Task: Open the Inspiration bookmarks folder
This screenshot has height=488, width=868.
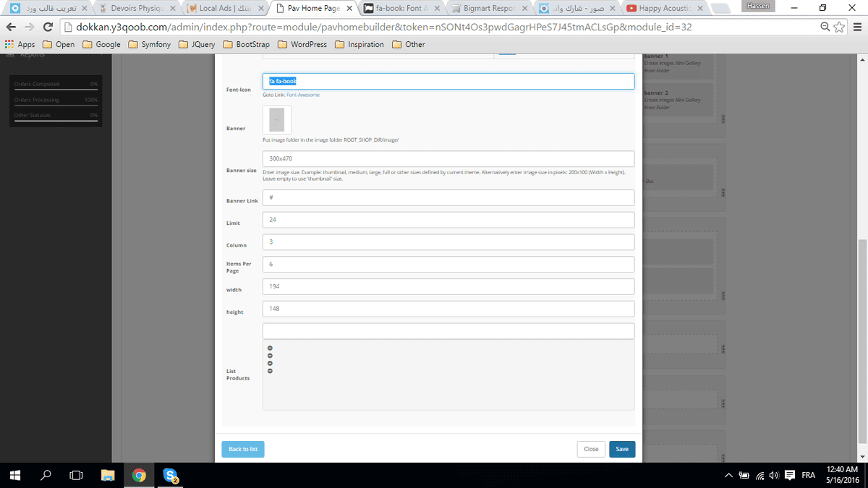Action: pyautogui.click(x=359, y=44)
